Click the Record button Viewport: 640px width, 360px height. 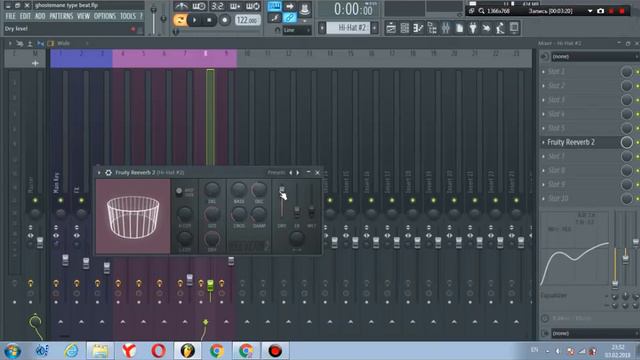click(224, 20)
